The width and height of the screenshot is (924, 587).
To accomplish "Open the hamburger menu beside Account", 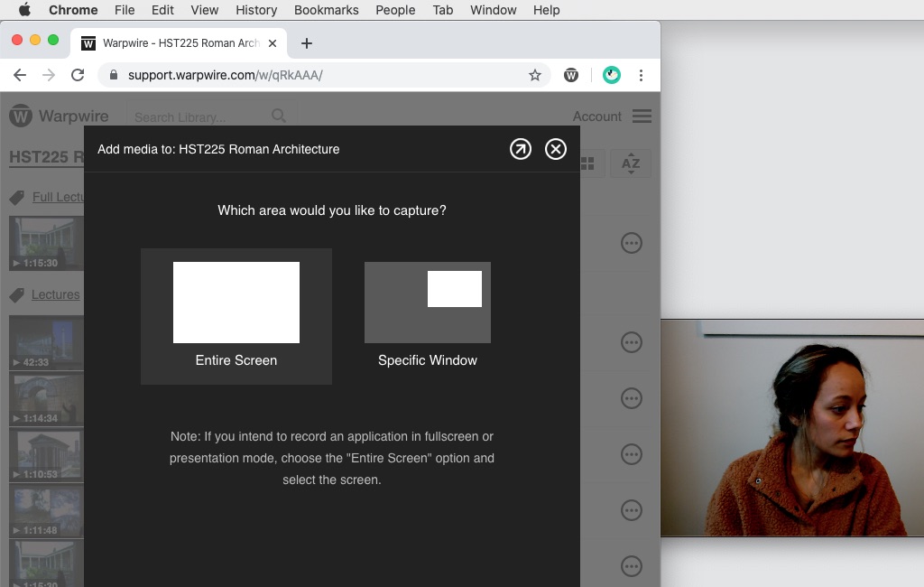I will coord(642,116).
